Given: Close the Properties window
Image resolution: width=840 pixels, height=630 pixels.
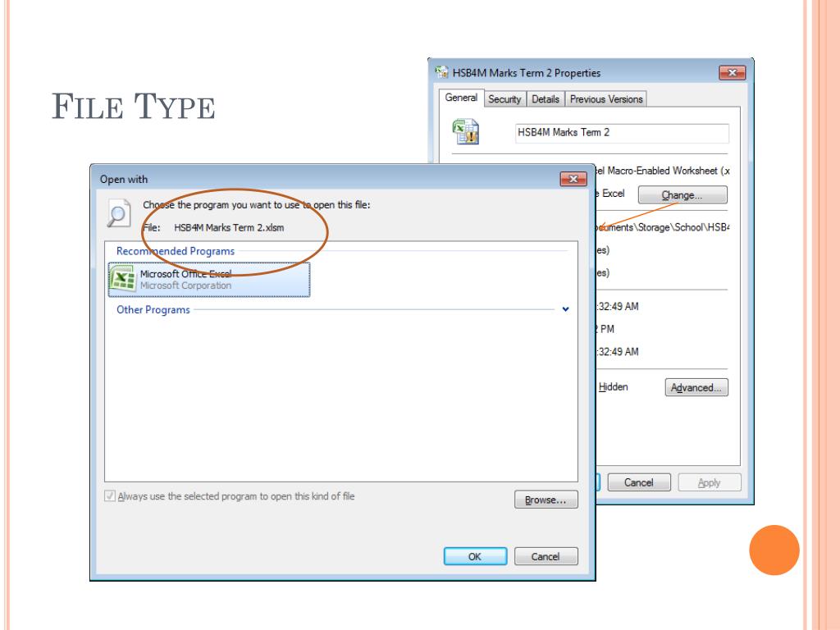Looking at the screenshot, I should [x=733, y=73].
